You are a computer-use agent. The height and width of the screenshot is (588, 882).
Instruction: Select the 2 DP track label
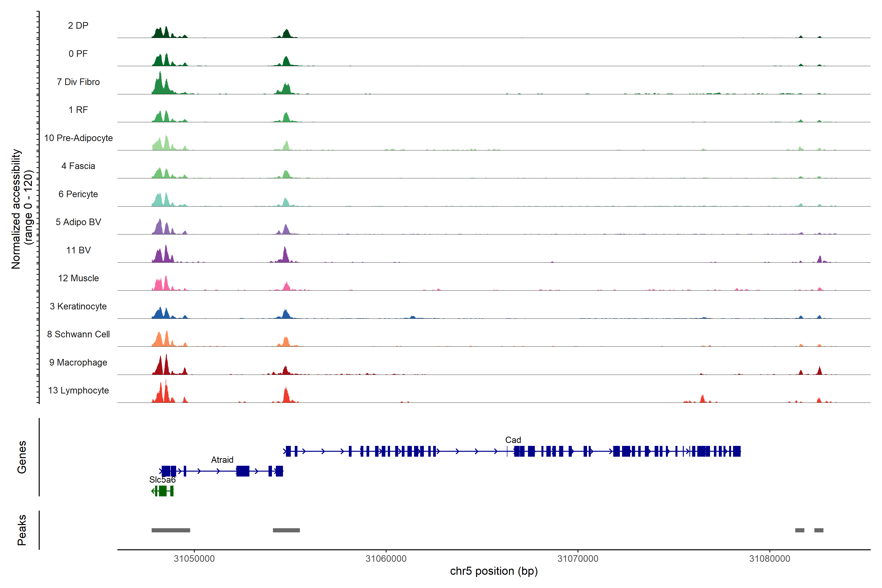tap(78, 25)
